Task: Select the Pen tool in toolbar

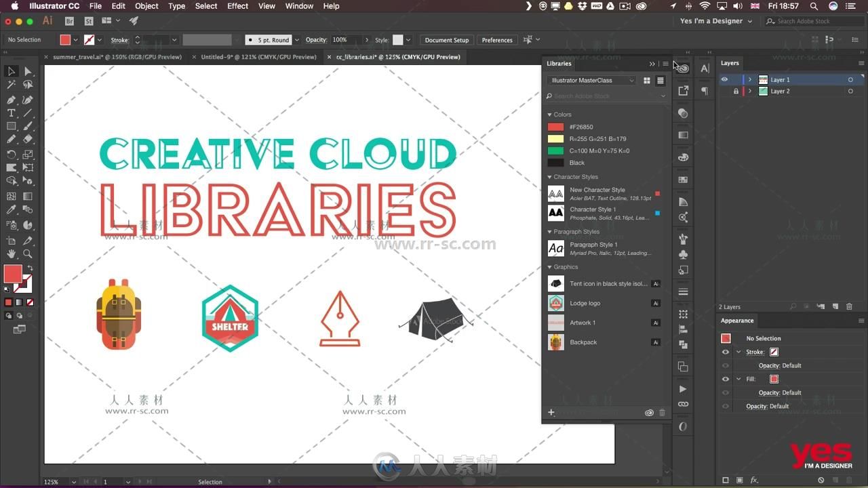Action: tap(12, 99)
